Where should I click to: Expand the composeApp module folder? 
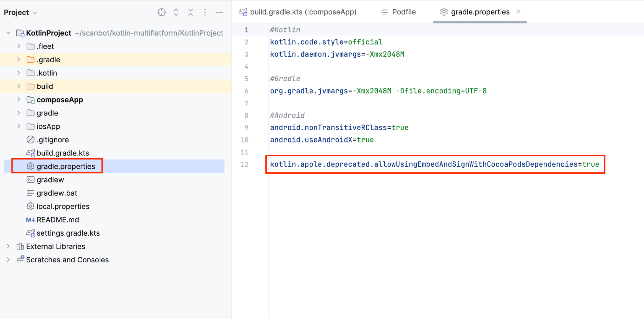point(19,100)
